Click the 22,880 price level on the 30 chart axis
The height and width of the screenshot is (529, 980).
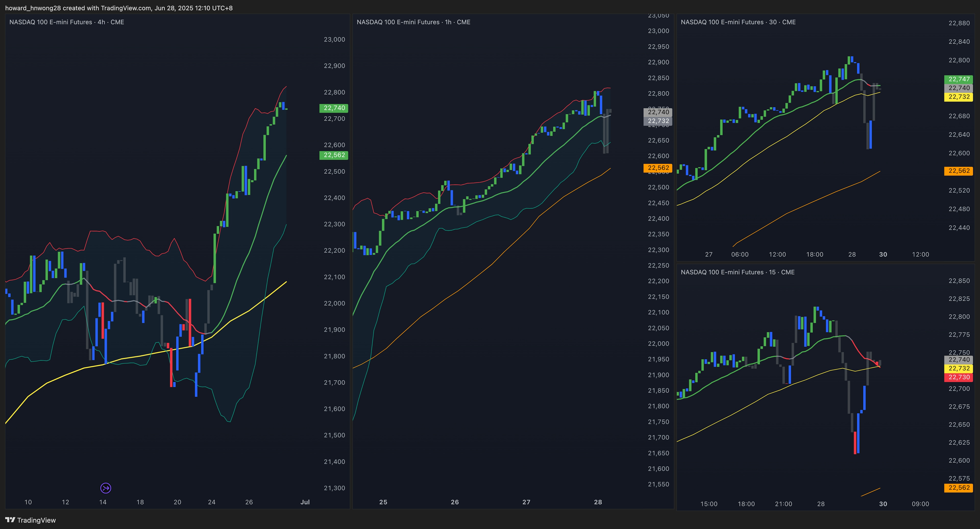(x=960, y=23)
